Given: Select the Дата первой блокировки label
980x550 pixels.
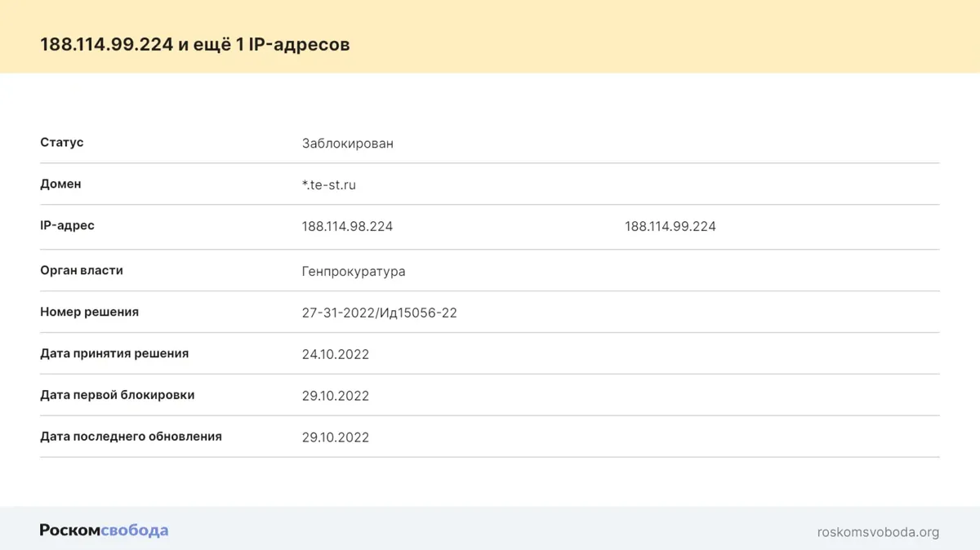Looking at the screenshot, I should click(x=118, y=395).
